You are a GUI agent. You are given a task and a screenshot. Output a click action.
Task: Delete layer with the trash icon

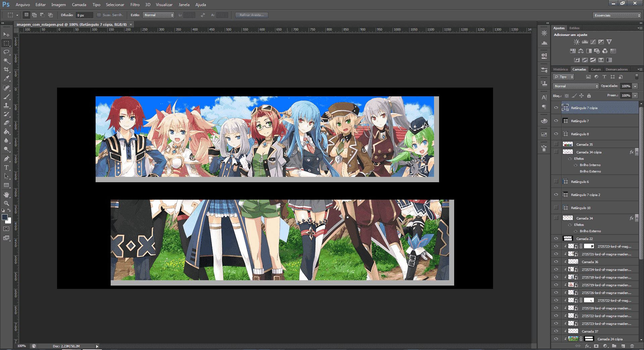pyautogui.click(x=632, y=346)
